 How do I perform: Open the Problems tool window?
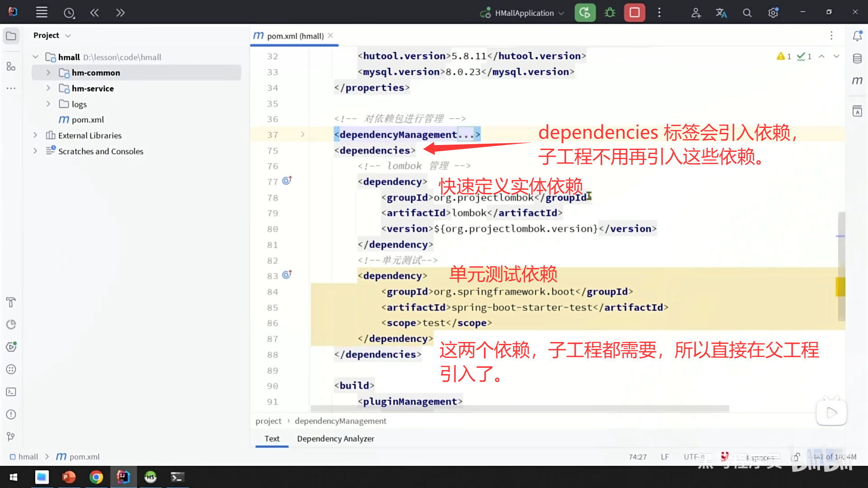point(11,414)
